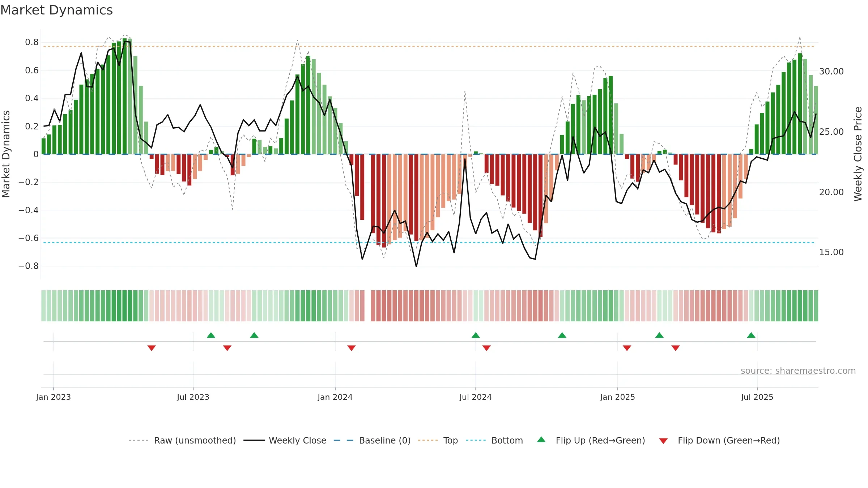
Task: Click the Weekly Close Price right axis title
Action: pyautogui.click(x=858, y=154)
